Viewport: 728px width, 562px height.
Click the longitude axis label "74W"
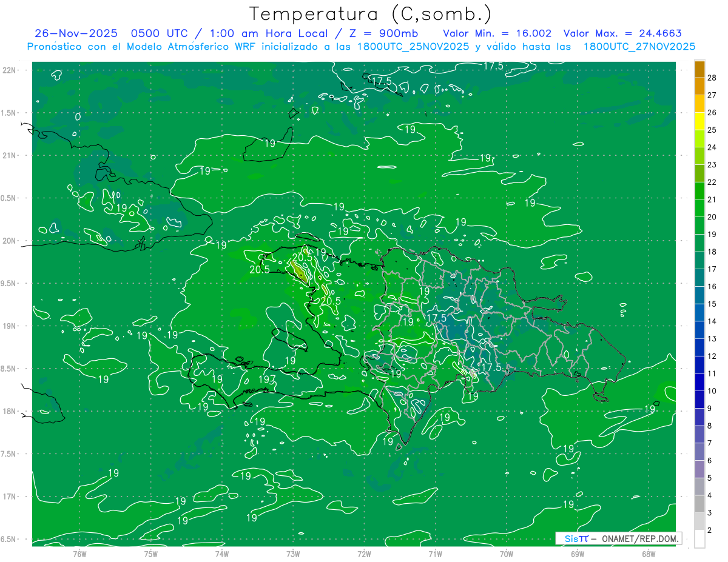point(222,554)
